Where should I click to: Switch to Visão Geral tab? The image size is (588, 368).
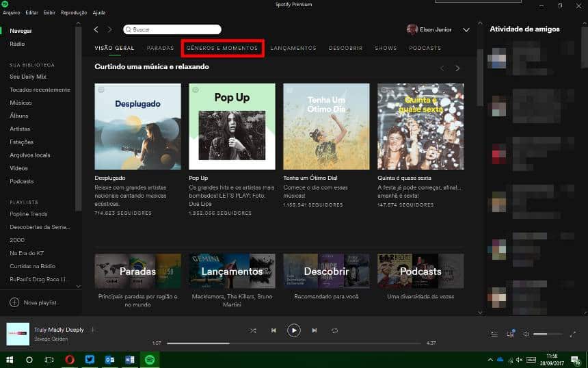114,48
